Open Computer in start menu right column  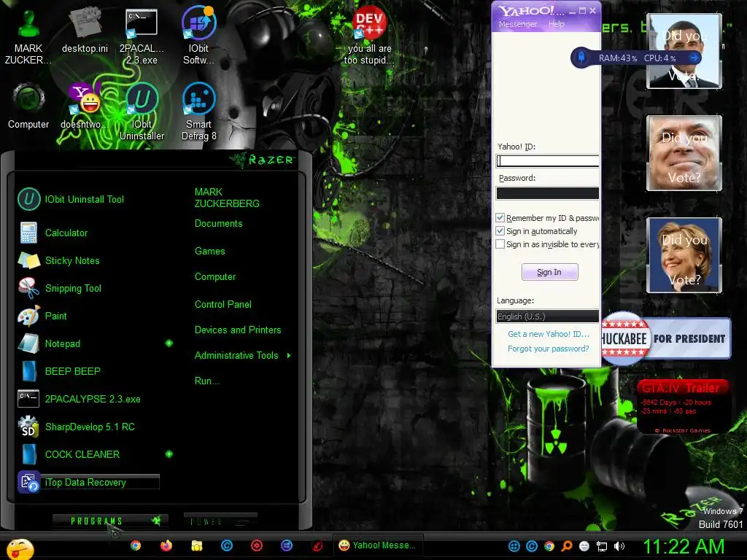point(215,276)
